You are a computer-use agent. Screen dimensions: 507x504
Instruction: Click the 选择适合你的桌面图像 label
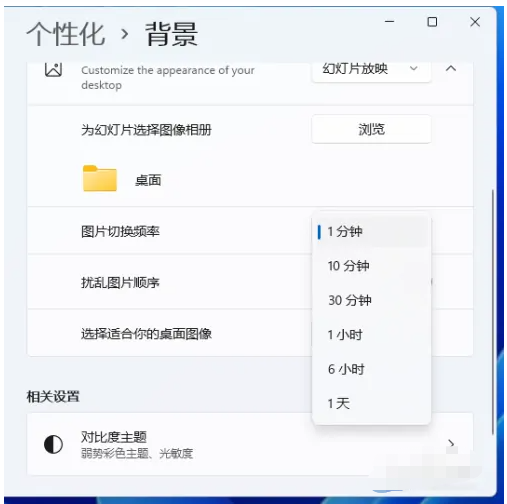click(x=146, y=334)
